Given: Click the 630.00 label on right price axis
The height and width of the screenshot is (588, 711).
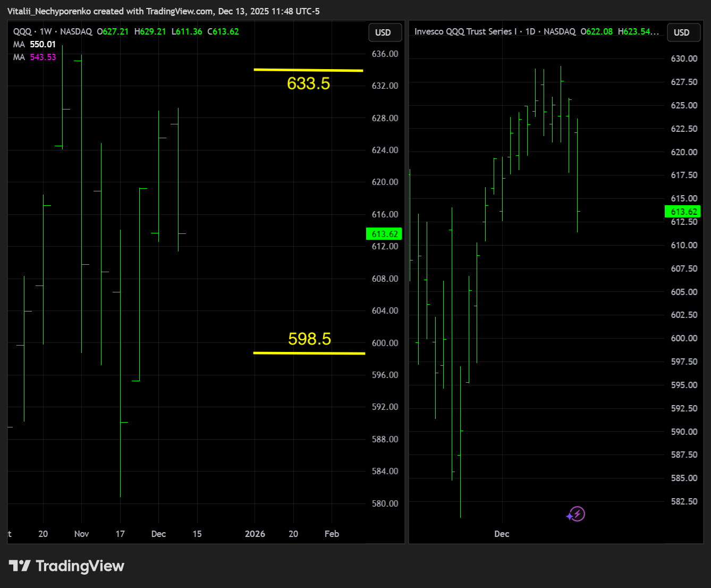Looking at the screenshot, I should [x=684, y=58].
